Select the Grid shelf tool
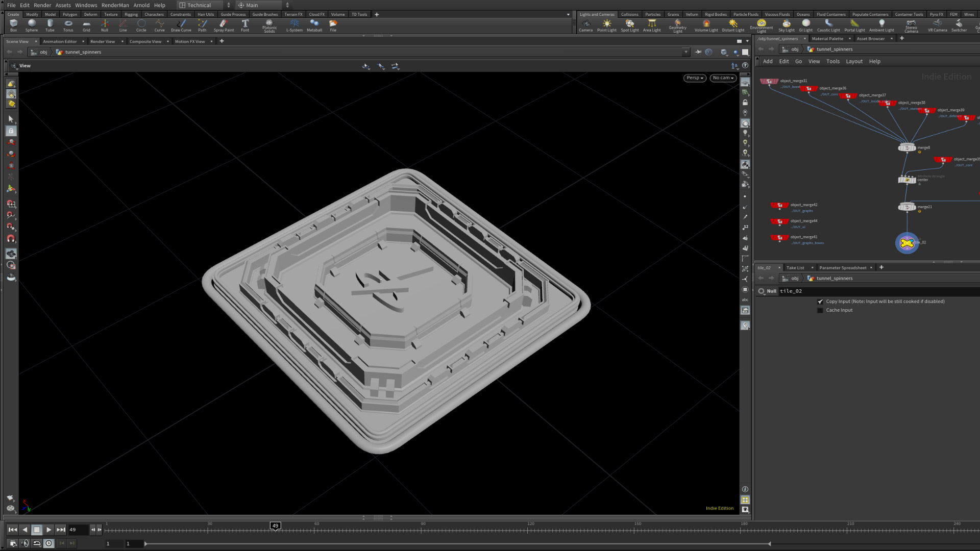The width and height of the screenshot is (980, 551). click(86, 26)
